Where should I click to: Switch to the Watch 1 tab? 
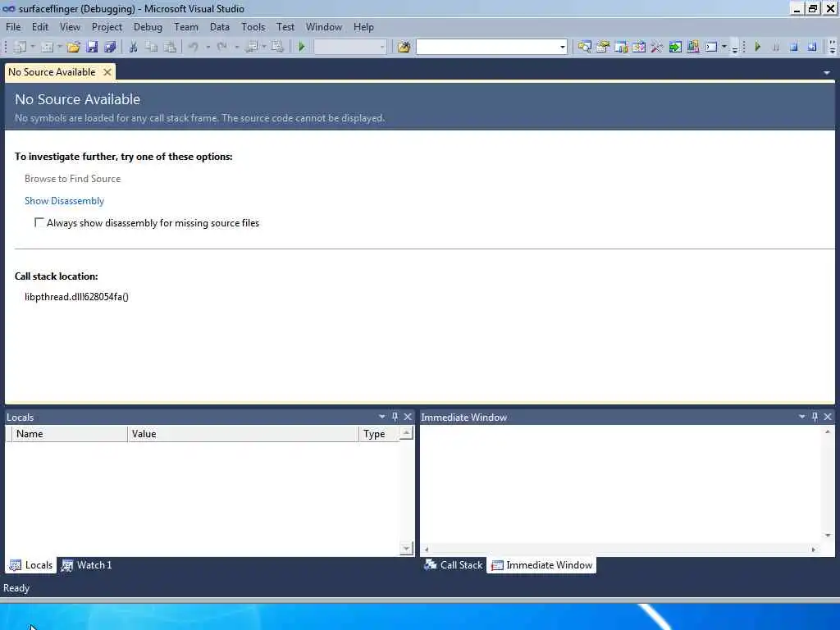[87, 564]
